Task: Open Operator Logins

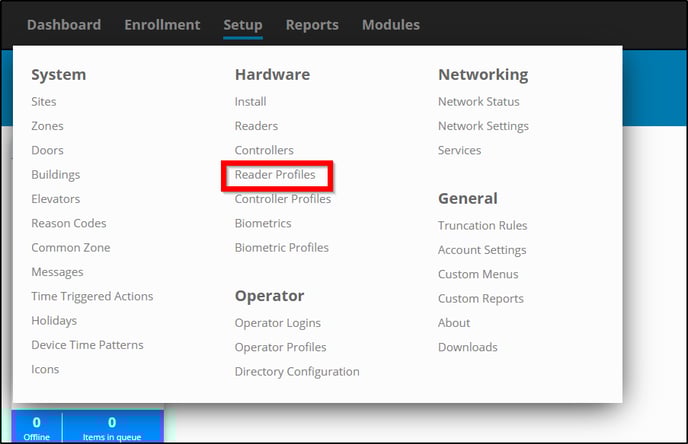Action: pos(277,323)
